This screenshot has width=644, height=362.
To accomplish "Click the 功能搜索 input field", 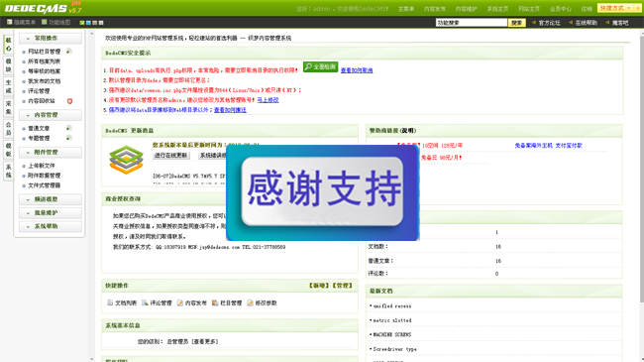I will point(472,23).
